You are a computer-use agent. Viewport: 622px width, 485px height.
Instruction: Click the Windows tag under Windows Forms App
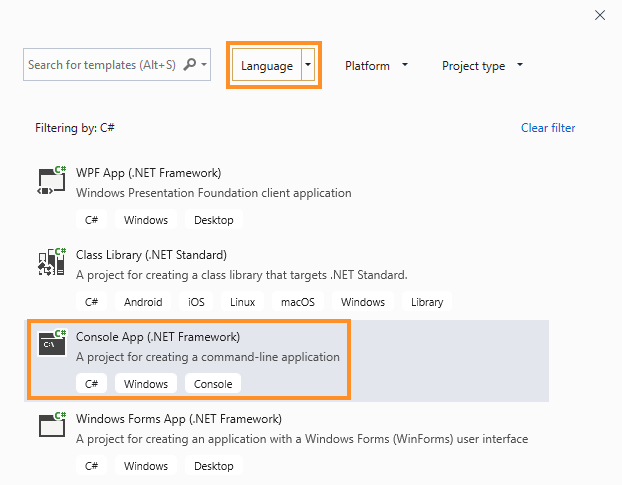[146, 466]
